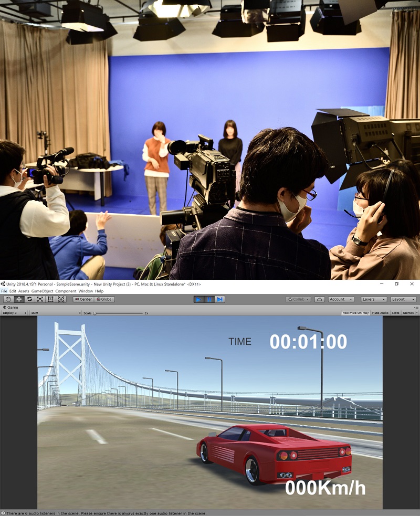The height and width of the screenshot is (516, 420).
Task: Toggle the Stats overlay
Action: click(x=395, y=313)
